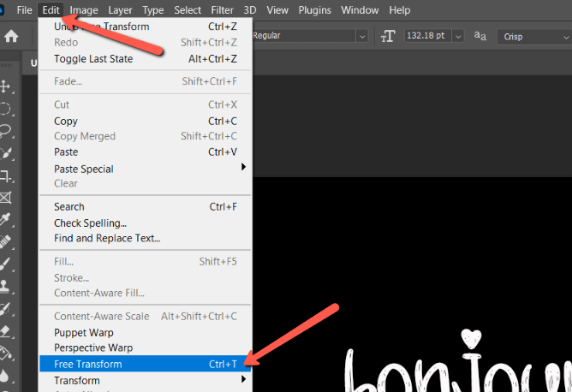Select the Clone Stamp tool
This screenshot has width=572, height=392.
click(4, 286)
